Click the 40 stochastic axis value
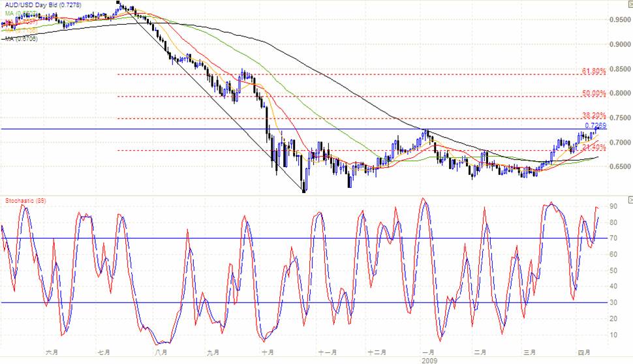The height and width of the screenshot is (364, 633). 613,286
